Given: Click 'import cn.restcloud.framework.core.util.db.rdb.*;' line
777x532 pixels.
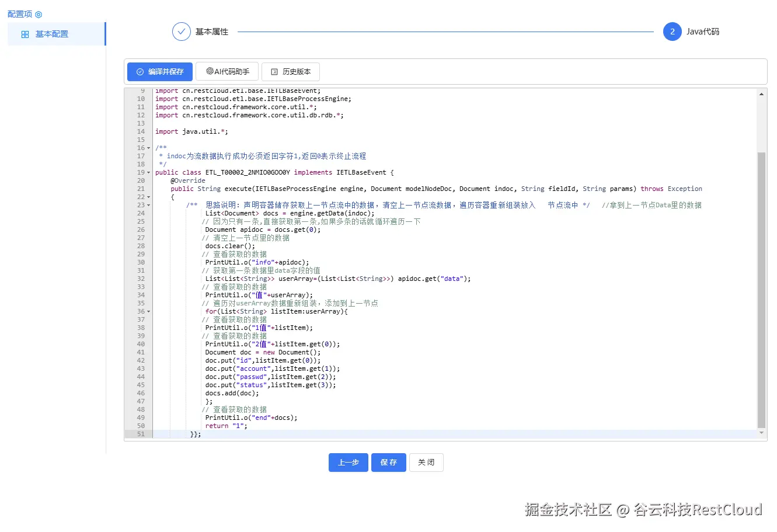Looking at the screenshot, I should pos(249,116).
